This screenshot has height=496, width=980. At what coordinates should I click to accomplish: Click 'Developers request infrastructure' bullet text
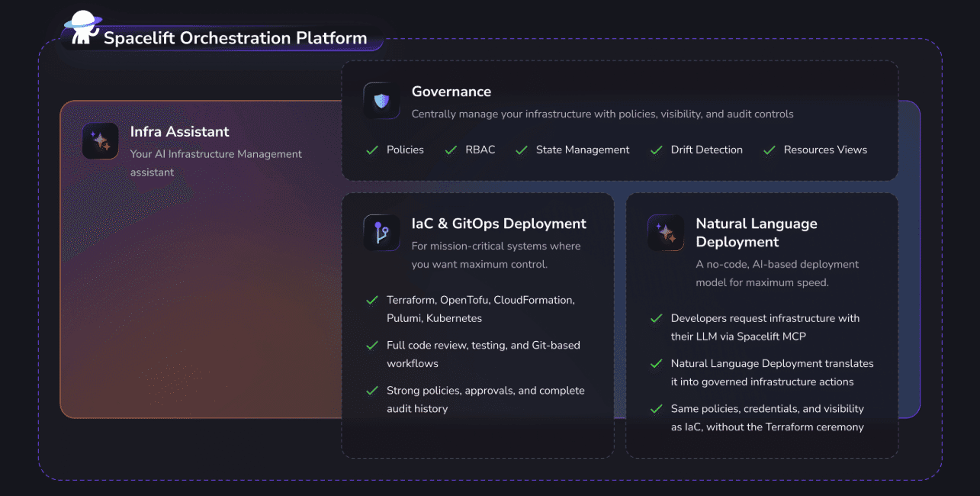pyautogui.click(x=766, y=327)
